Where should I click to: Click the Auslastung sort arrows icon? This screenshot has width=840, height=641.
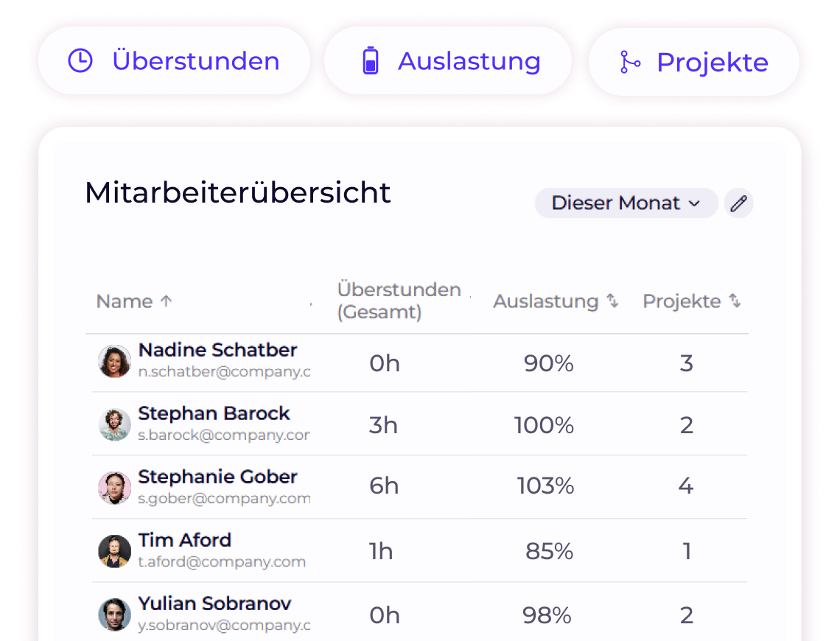click(x=612, y=301)
